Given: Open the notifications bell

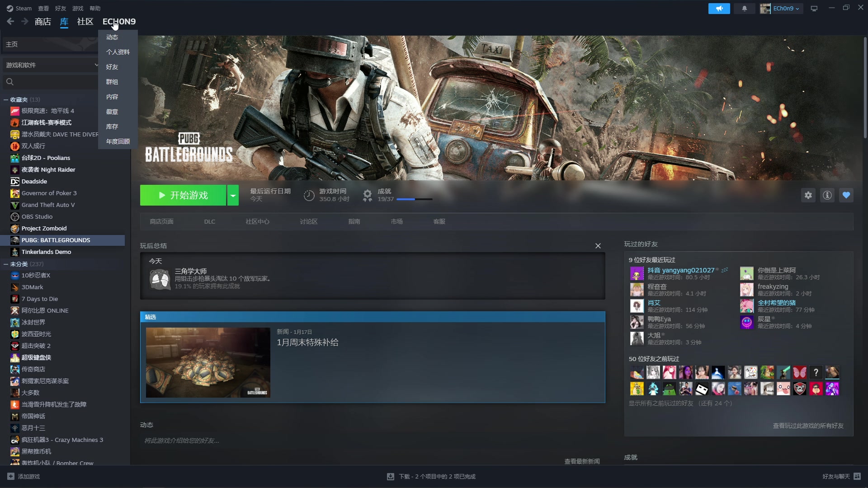Looking at the screenshot, I should 744,8.
